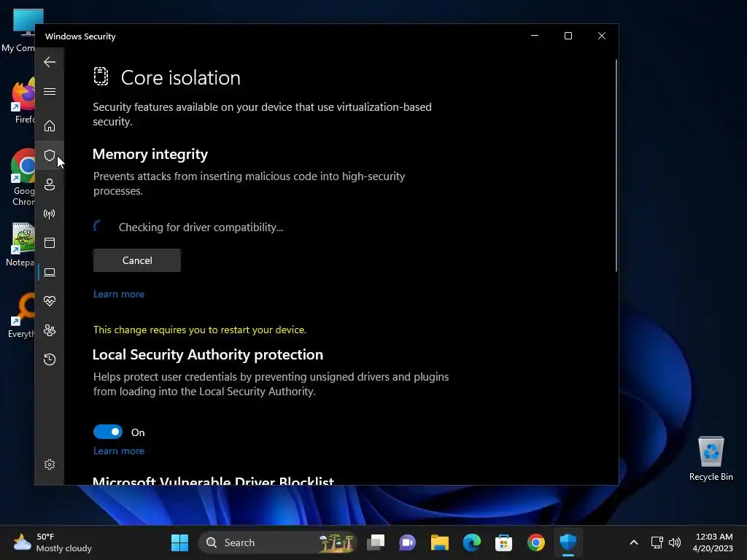This screenshot has width=747, height=560.
Task: Click the taskbar Search box
Action: point(277,542)
